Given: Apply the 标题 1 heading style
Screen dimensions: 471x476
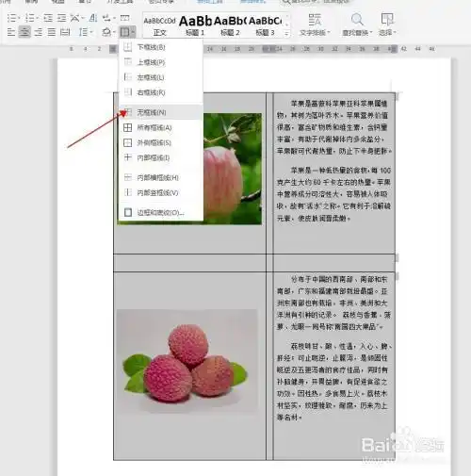Looking at the screenshot, I should (195, 25).
